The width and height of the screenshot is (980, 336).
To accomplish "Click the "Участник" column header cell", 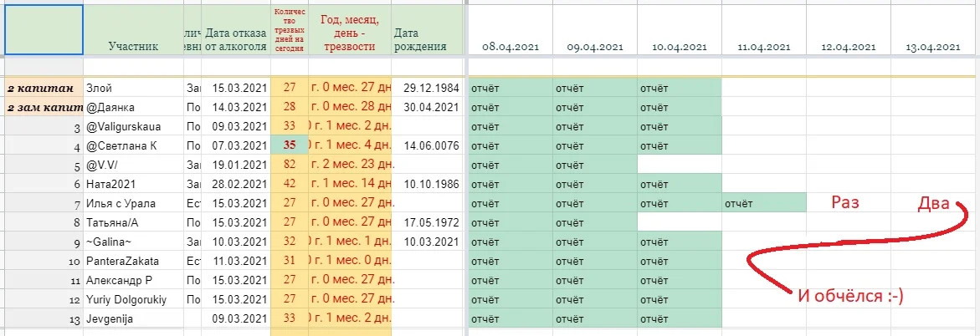I will pos(133,47).
